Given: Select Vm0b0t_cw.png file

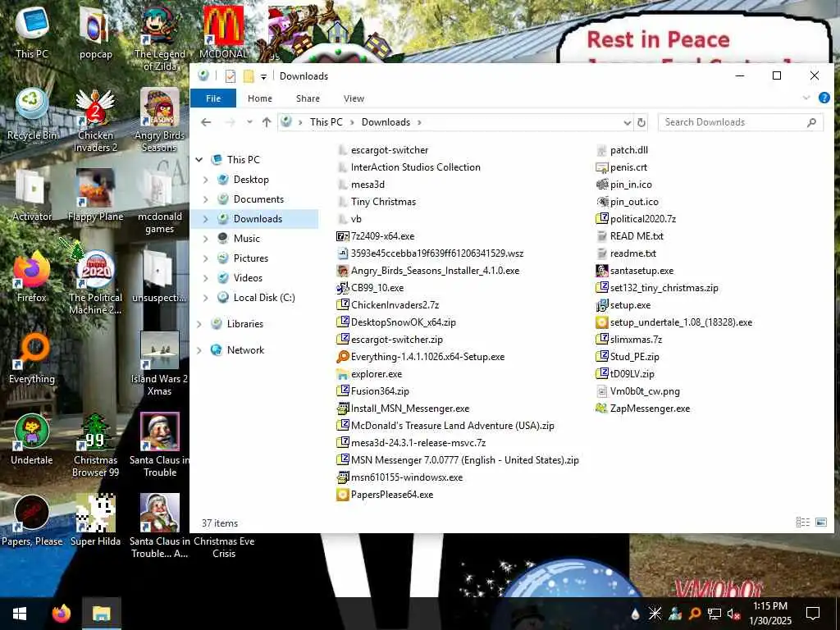Looking at the screenshot, I should tap(638, 391).
